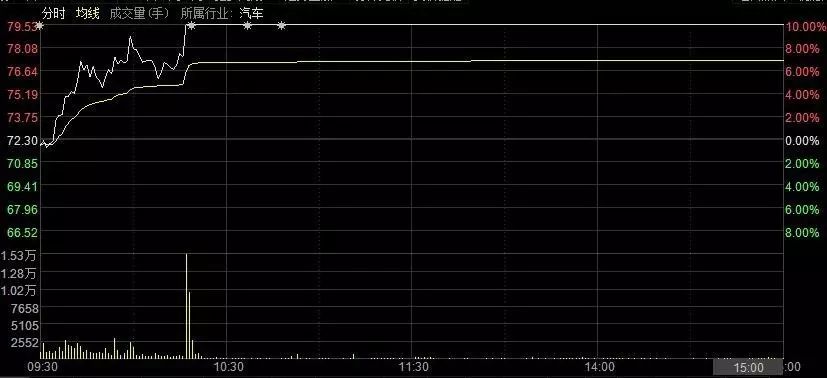Viewport: 827px width, 378px height.
Task: Click the star marker beside the 79.53 label
Action: click(40, 25)
